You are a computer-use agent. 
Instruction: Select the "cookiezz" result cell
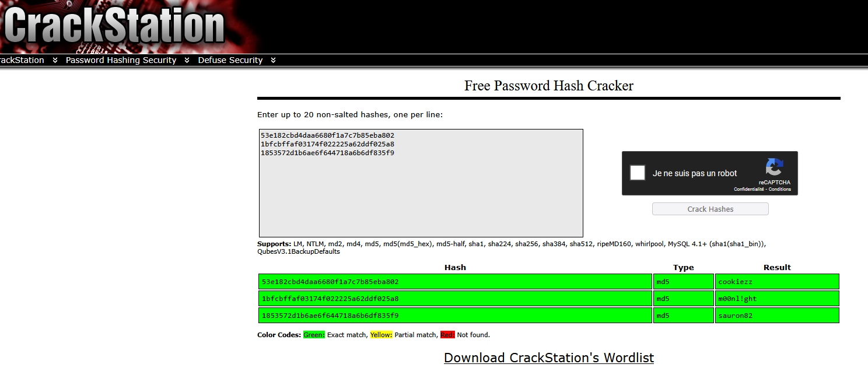click(x=776, y=282)
